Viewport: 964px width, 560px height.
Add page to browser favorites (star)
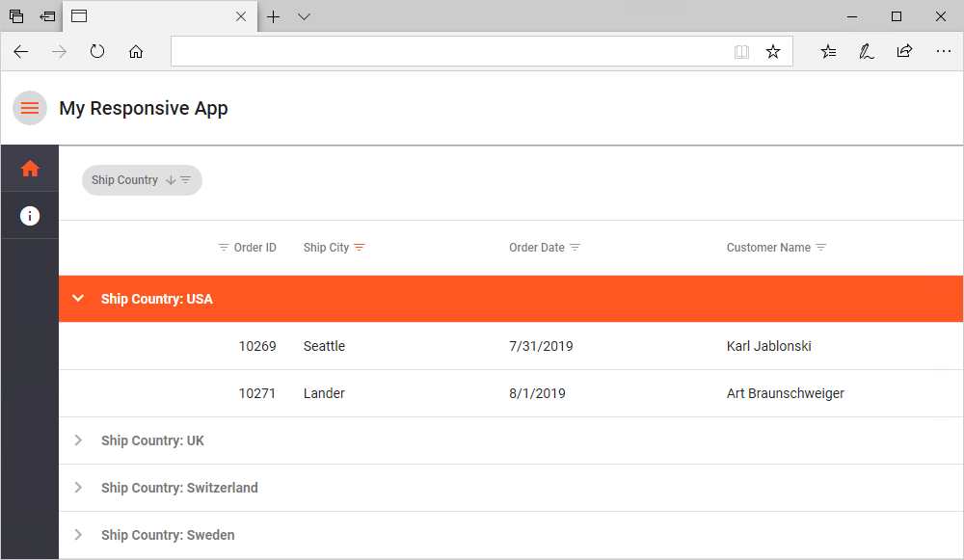(x=773, y=52)
